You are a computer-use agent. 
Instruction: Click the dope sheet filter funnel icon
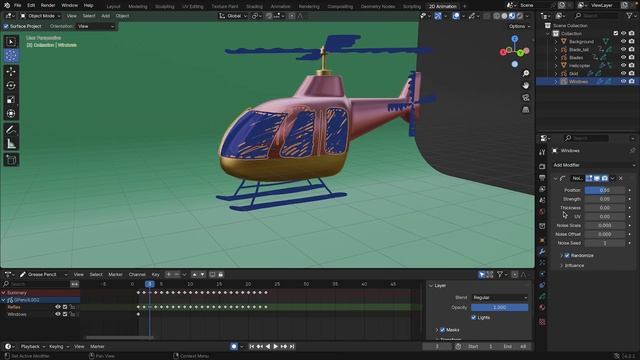[500, 275]
